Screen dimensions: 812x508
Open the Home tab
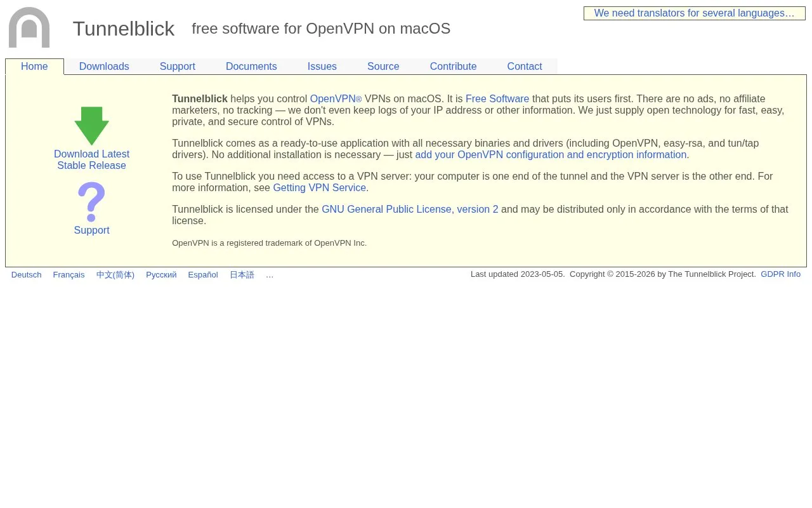[34, 67]
